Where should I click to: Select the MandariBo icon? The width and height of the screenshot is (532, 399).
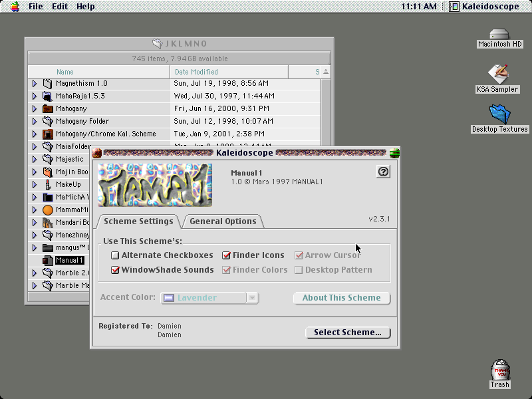coord(48,223)
